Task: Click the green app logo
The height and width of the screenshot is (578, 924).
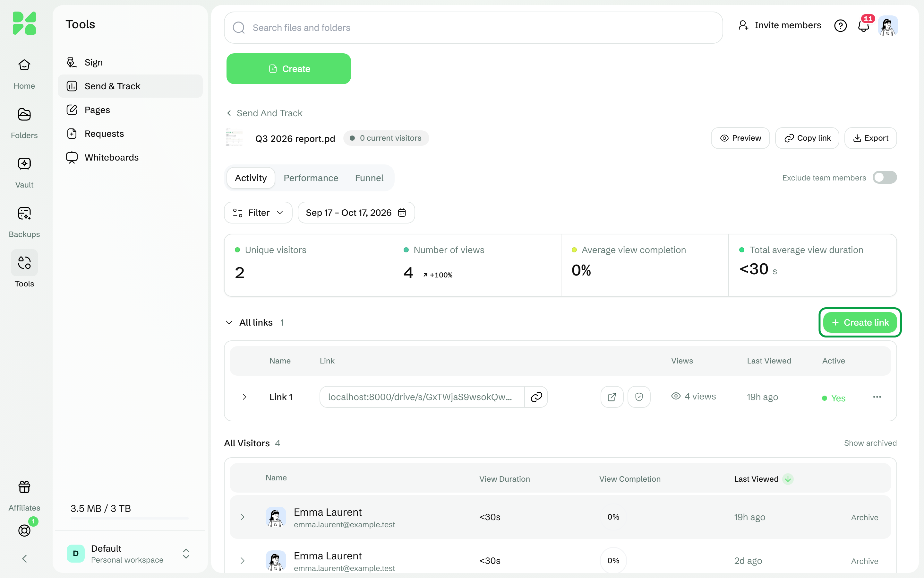Action: tap(24, 23)
